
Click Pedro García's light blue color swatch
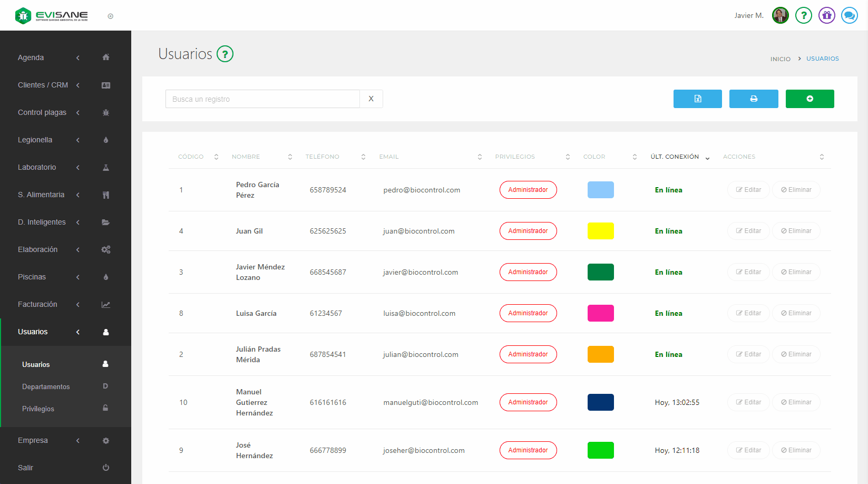[x=601, y=190]
